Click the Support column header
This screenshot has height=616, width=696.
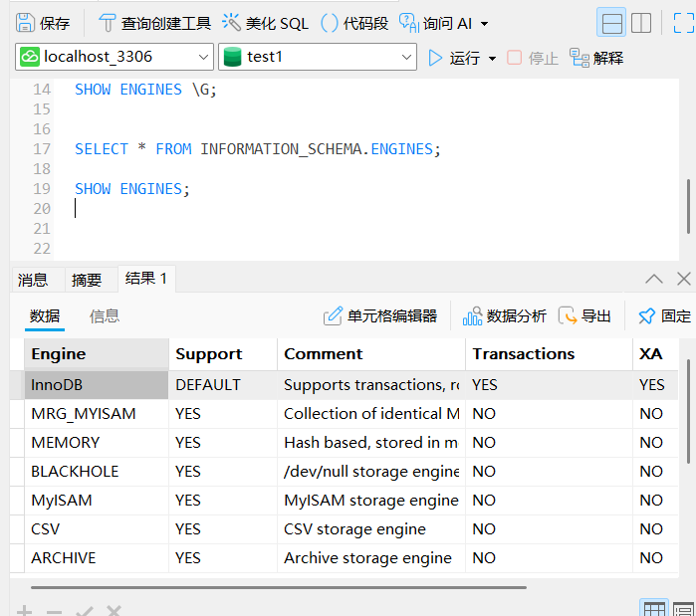tap(223, 354)
